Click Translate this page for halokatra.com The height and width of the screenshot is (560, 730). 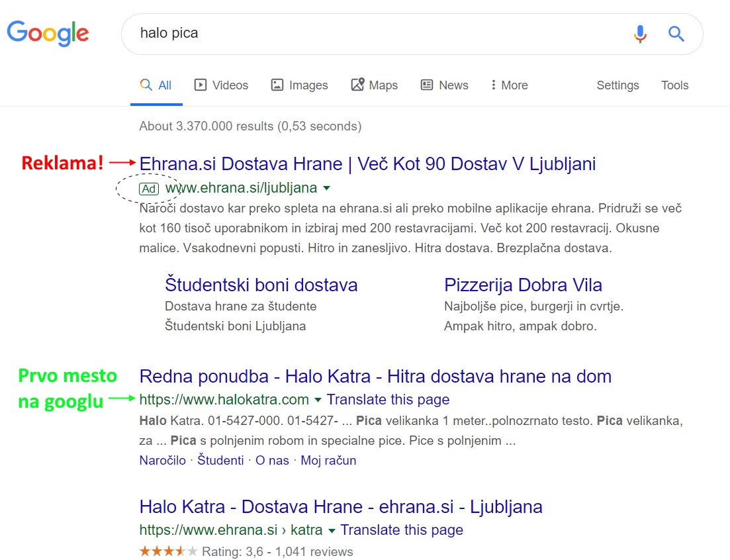[x=388, y=400]
